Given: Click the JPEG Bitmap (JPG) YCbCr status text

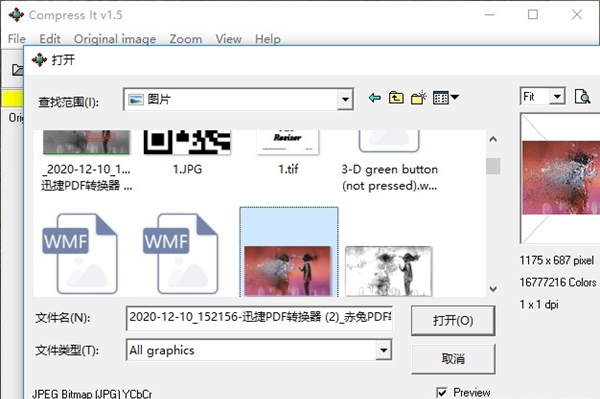Looking at the screenshot, I should (x=92, y=394).
